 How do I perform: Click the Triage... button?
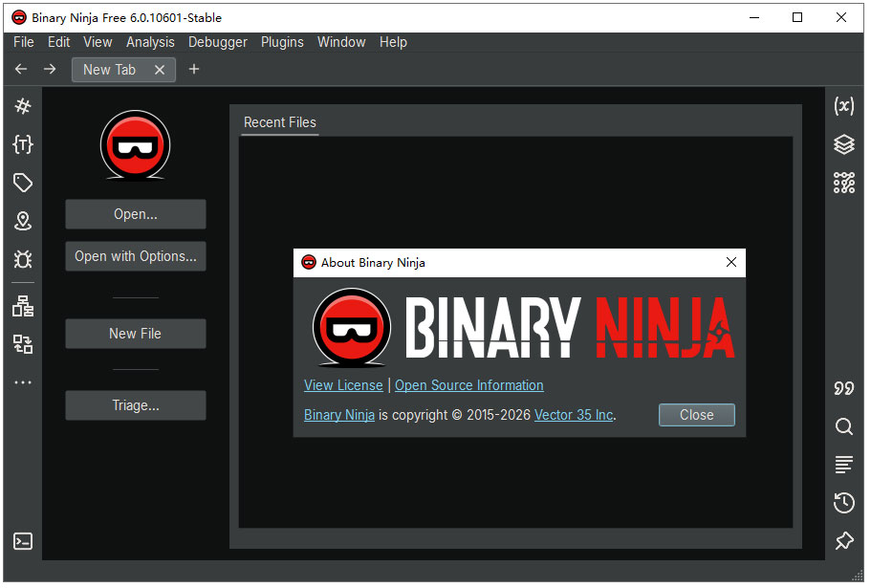[136, 405]
